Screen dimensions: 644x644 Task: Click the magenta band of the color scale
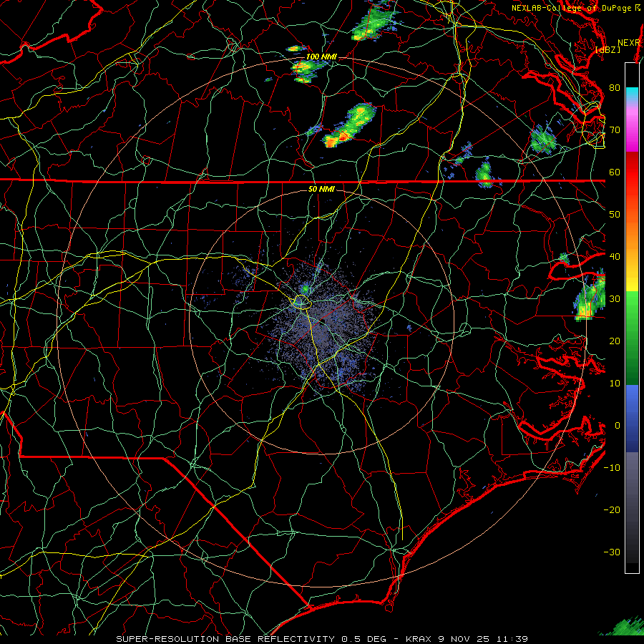(x=632, y=132)
